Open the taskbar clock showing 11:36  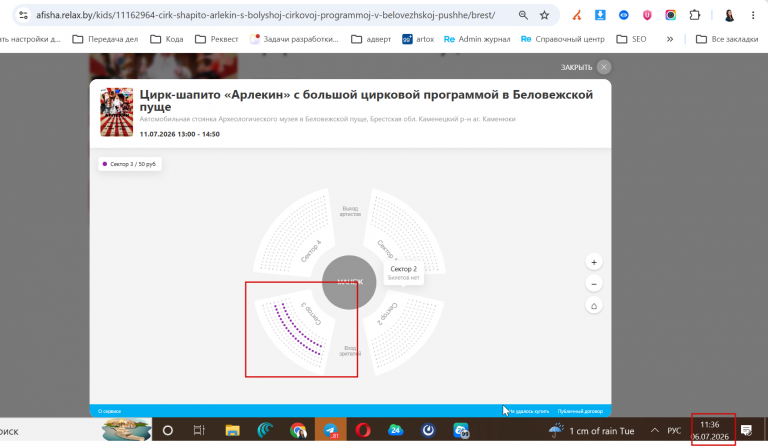pyautogui.click(x=710, y=430)
